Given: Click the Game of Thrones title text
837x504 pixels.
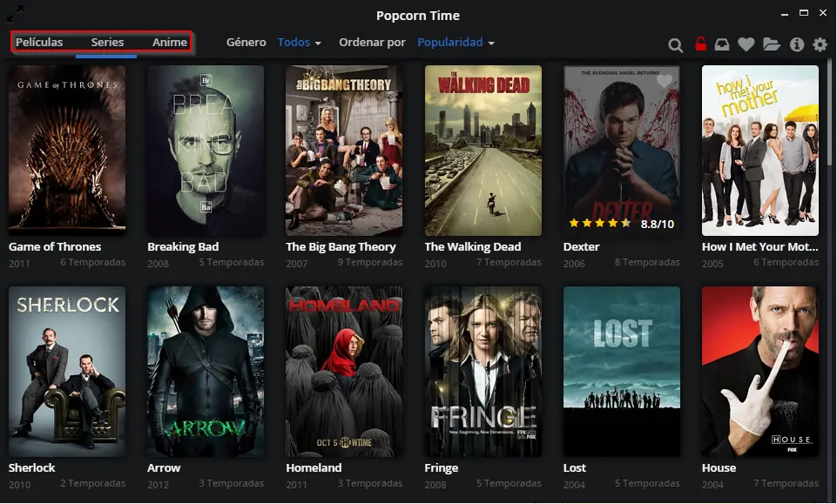Looking at the screenshot, I should [x=55, y=247].
